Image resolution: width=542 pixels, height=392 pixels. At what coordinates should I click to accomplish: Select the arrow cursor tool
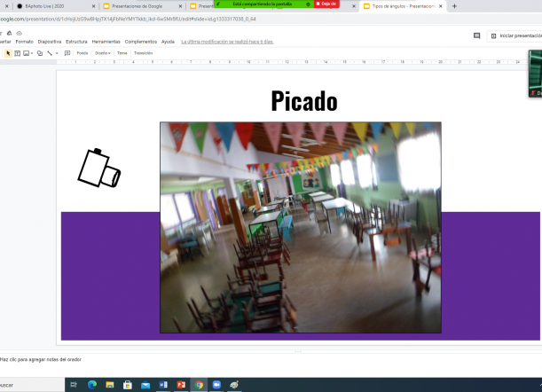point(8,53)
